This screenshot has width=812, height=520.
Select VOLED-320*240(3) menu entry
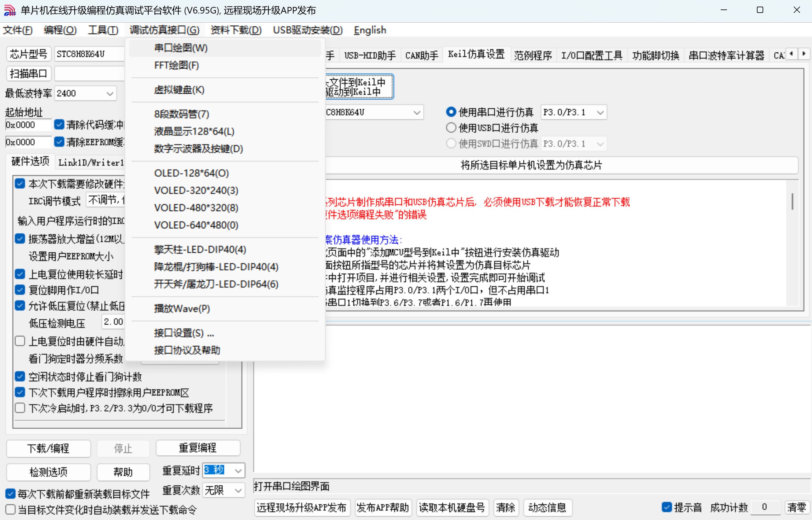click(x=225, y=191)
